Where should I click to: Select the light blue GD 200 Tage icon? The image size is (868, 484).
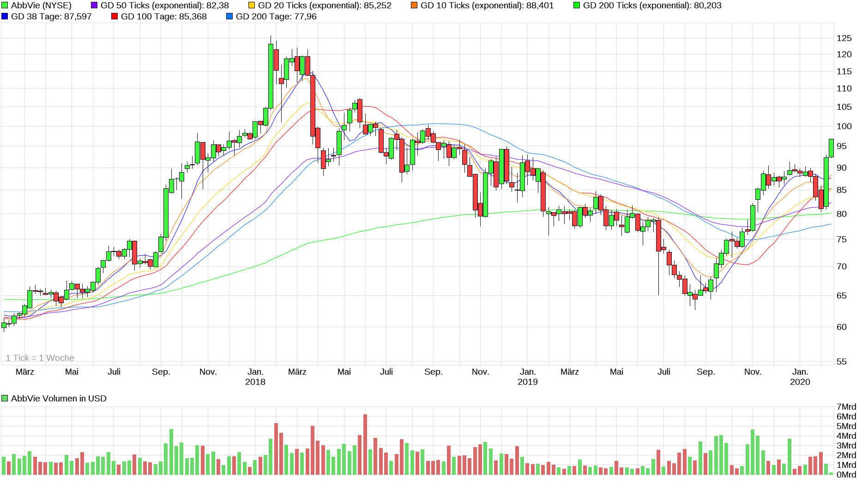click(229, 16)
